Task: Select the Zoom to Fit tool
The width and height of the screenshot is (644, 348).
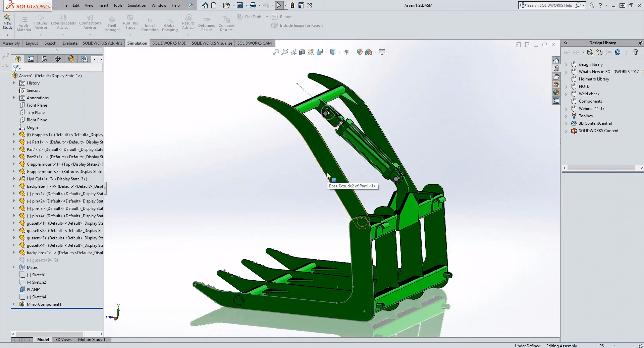Action: coord(276,52)
